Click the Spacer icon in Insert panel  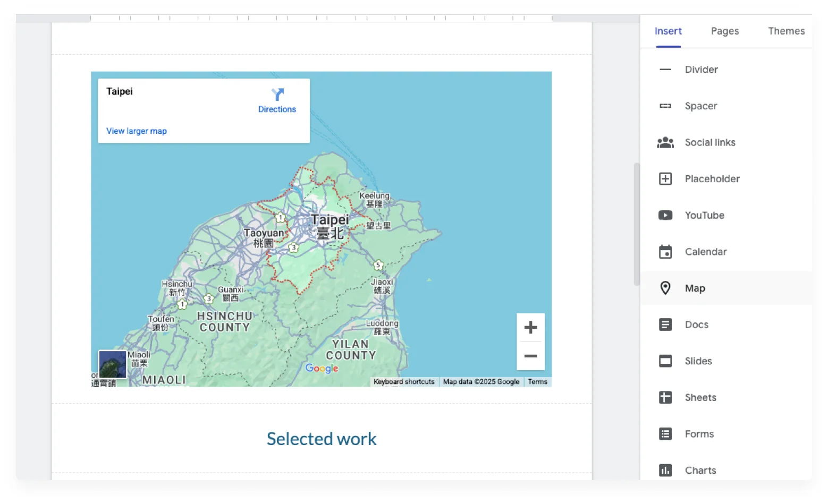click(x=665, y=106)
